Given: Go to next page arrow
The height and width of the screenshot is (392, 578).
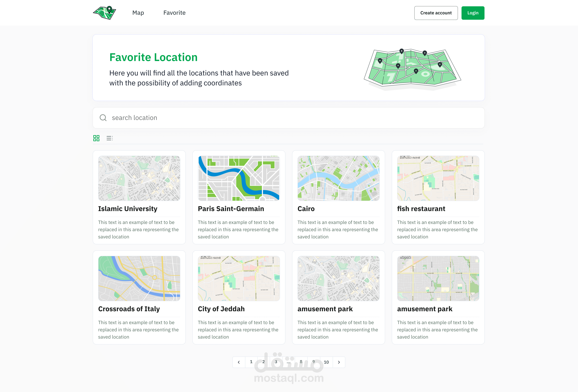Looking at the screenshot, I should click(339, 362).
